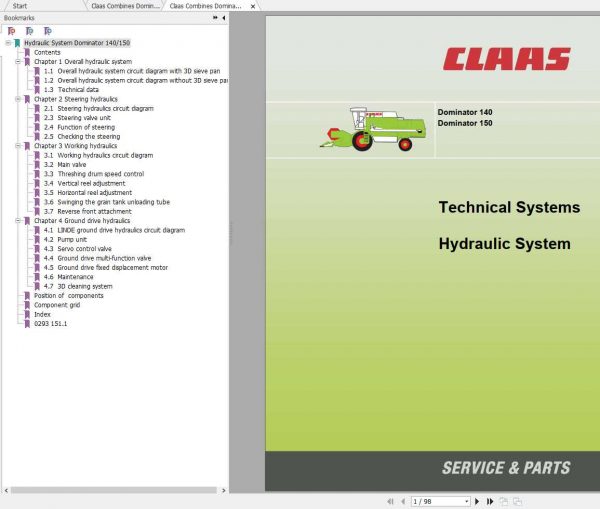Select Chapter 3 Working hydraulics label
Viewport: 600px width, 509px height.
(x=75, y=146)
